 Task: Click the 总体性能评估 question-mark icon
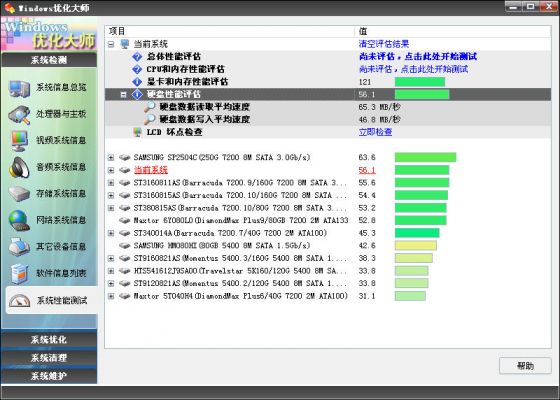click(x=137, y=56)
